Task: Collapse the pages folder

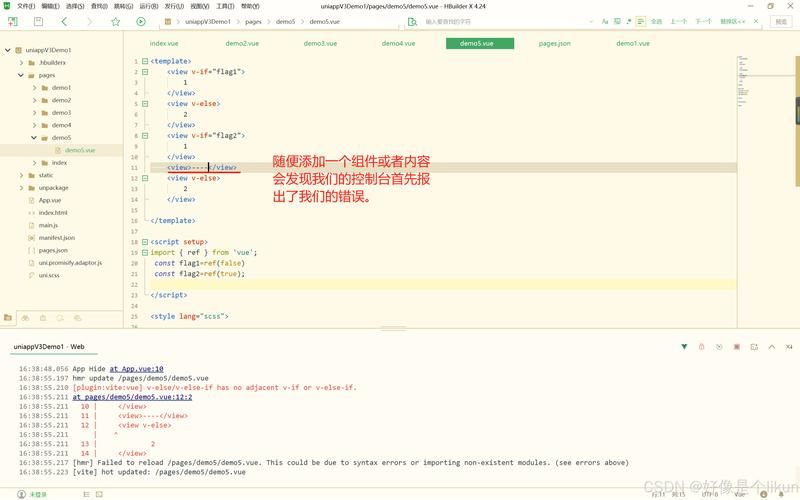Action: point(21,75)
